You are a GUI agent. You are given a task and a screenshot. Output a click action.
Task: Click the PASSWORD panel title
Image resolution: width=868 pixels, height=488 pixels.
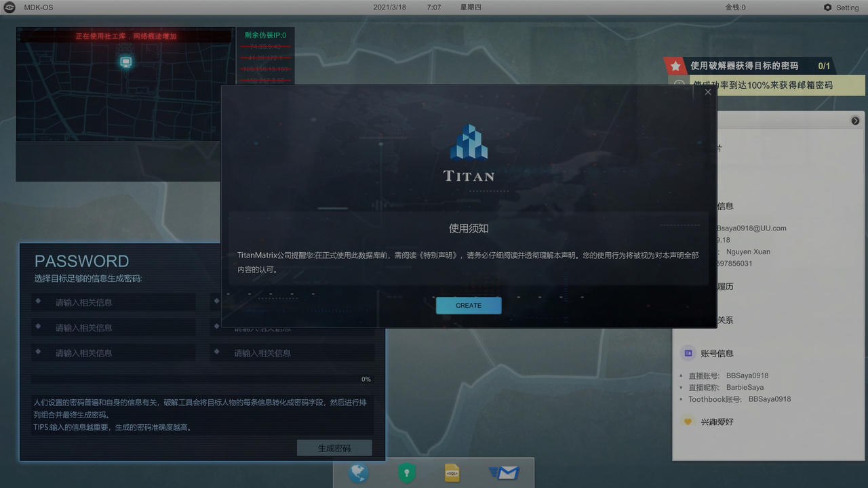click(81, 261)
